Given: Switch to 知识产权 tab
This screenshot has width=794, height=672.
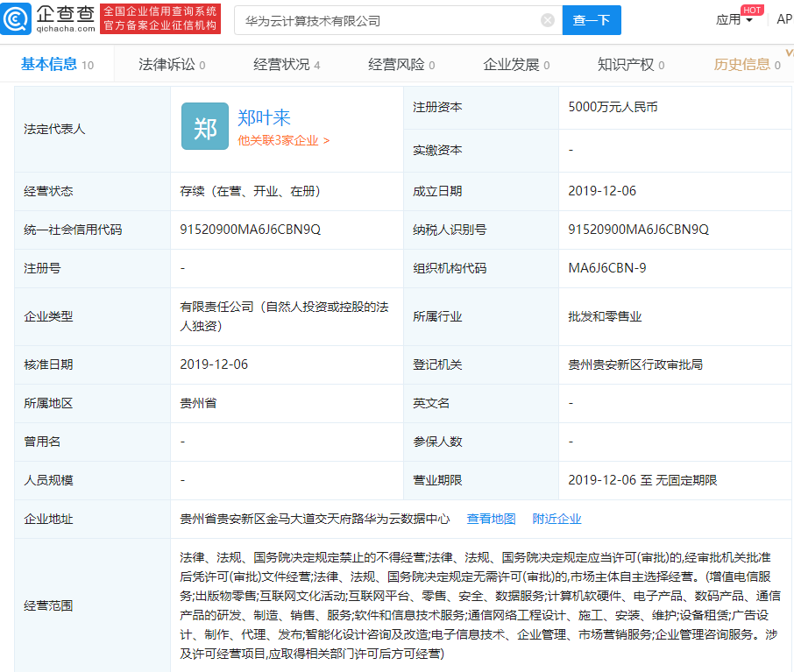Looking at the screenshot, I should point(631,64).
